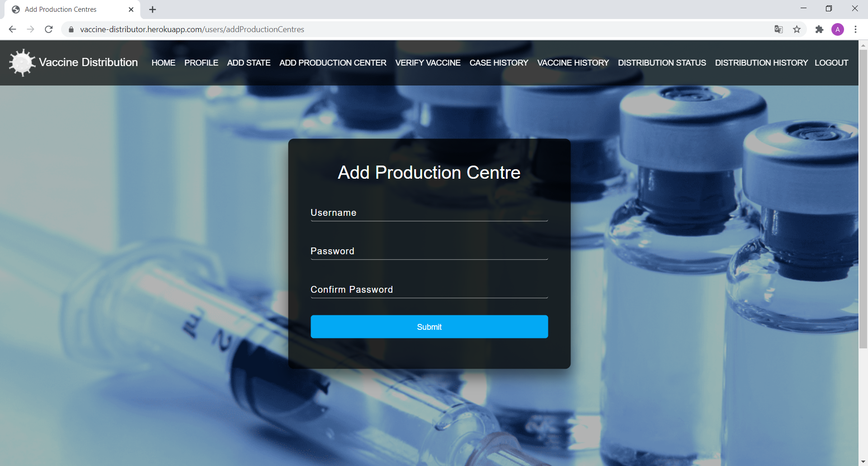Screen dimensions: 868x466
Task: Open the DISTRIBUTION STATUS menu item
Action: pyautogui.click(x=662, y=63)
